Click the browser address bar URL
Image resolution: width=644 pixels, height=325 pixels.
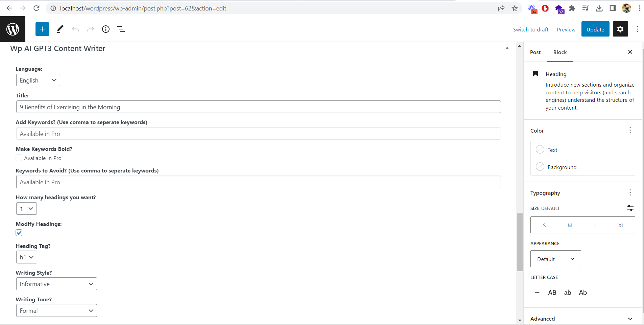(x=143, y=8)
